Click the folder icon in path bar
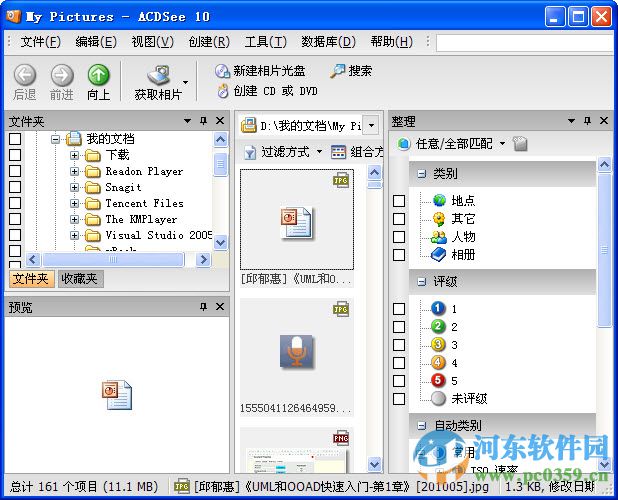618x500 pixels. point(249,126)
